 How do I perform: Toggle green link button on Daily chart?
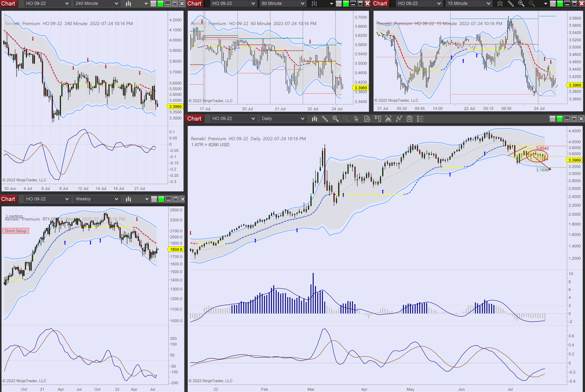[x=559, y=119]
